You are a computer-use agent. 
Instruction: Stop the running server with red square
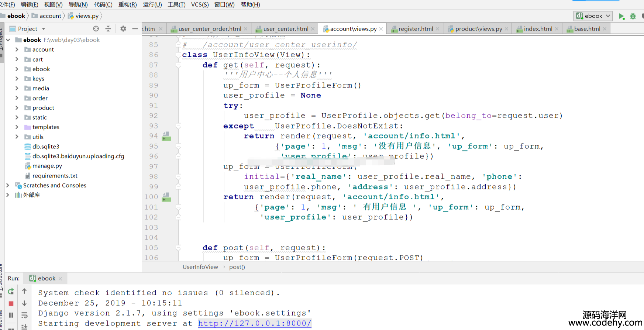coord(11,303)
